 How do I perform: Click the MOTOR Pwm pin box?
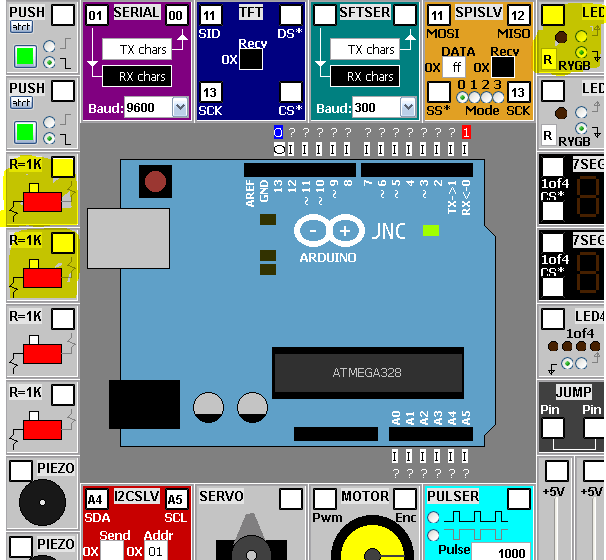324,499
